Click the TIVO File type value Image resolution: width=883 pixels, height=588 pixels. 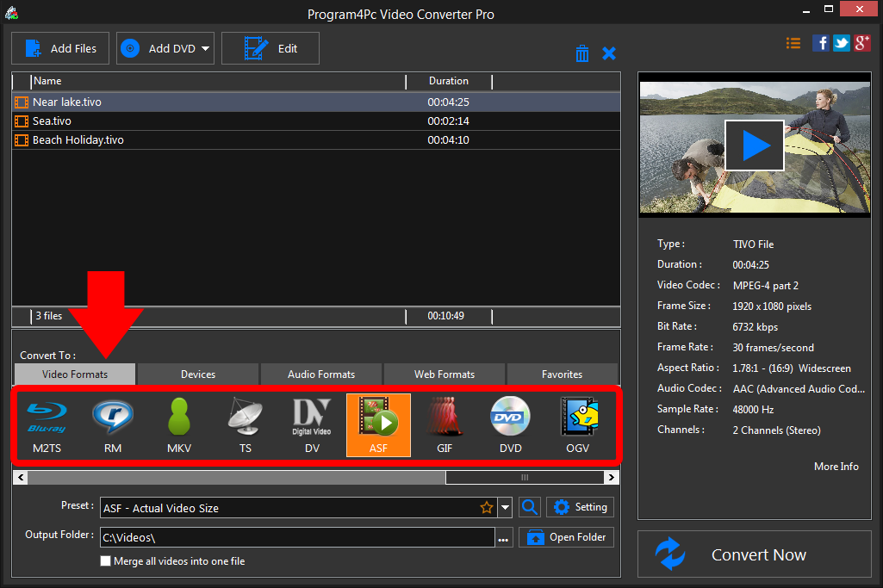753,244
